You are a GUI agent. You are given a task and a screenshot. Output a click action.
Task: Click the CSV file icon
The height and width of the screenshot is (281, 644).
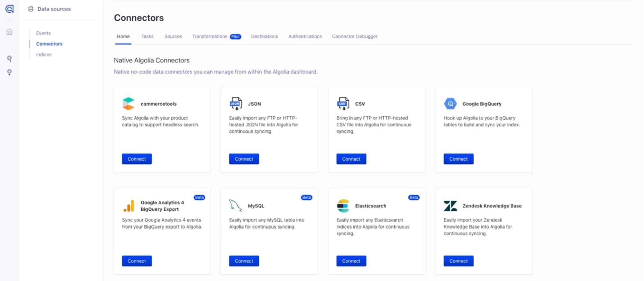(x=343, y=104)
